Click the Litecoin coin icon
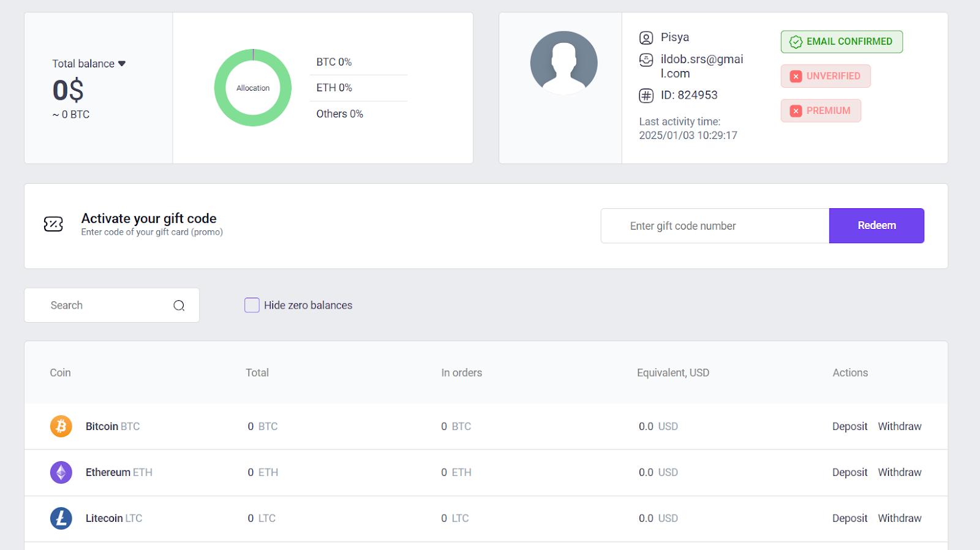980x550 pixels. point(61,518)
